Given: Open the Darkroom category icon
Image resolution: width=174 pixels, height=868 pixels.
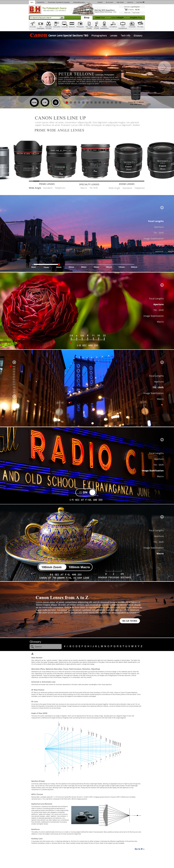Looking at the screenshot, I should click(x=72, y=25).
